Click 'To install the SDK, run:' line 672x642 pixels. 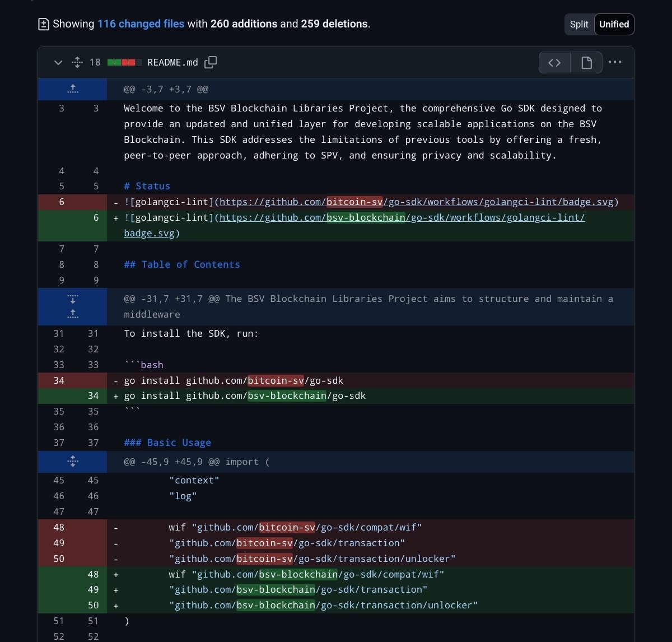click(191, 333)
